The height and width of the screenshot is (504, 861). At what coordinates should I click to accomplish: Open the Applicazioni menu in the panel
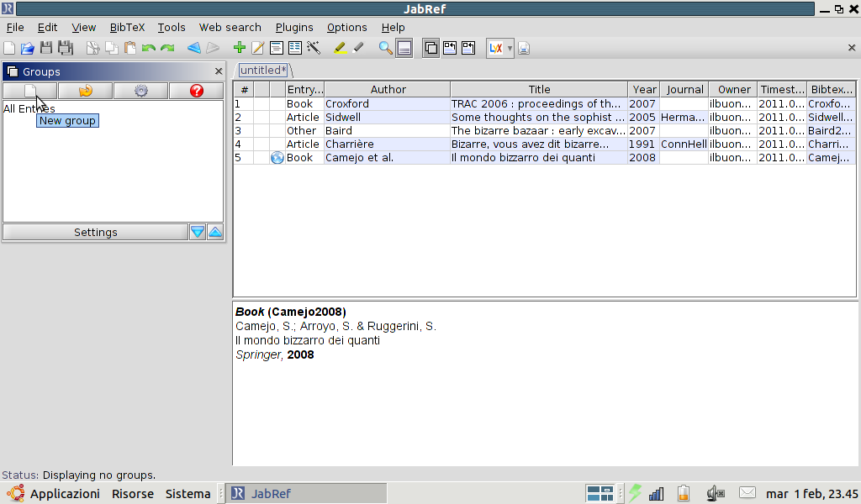(65, 494)
